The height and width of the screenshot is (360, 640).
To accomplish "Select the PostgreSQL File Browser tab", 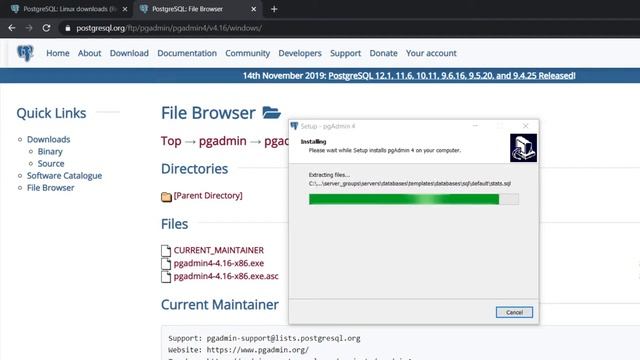I will 198,9.
